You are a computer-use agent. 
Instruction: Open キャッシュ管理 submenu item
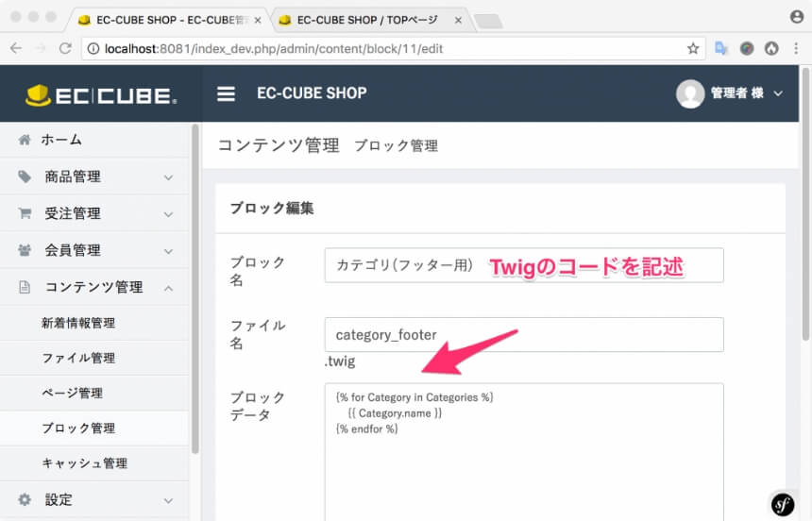[94, 463]
